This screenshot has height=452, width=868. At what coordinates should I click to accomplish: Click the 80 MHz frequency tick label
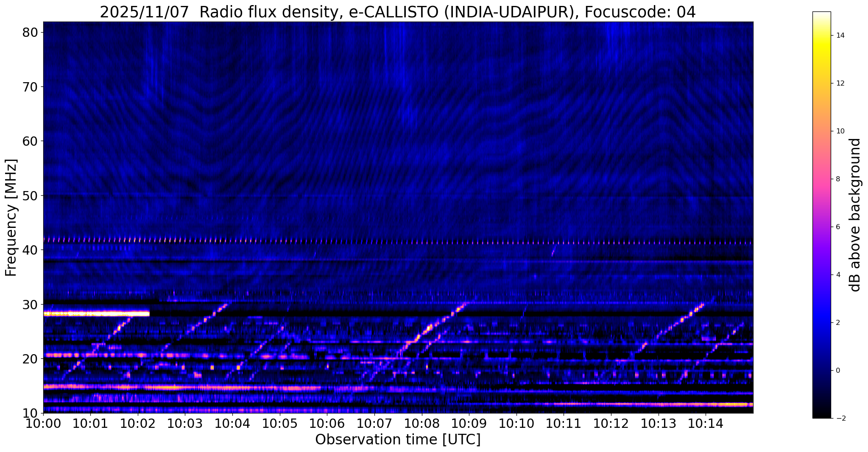pyautogui.click(x=30, y=32)
